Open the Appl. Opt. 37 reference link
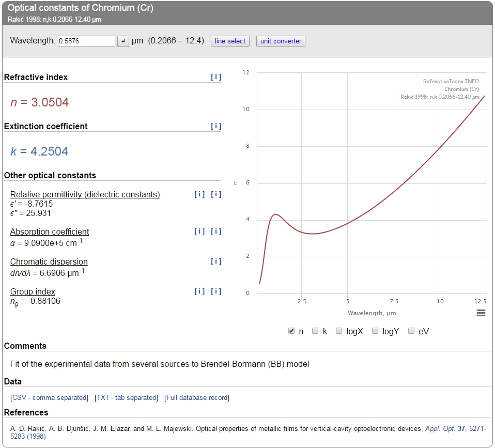Screen dimensions: 495x448 click(445, 429)
